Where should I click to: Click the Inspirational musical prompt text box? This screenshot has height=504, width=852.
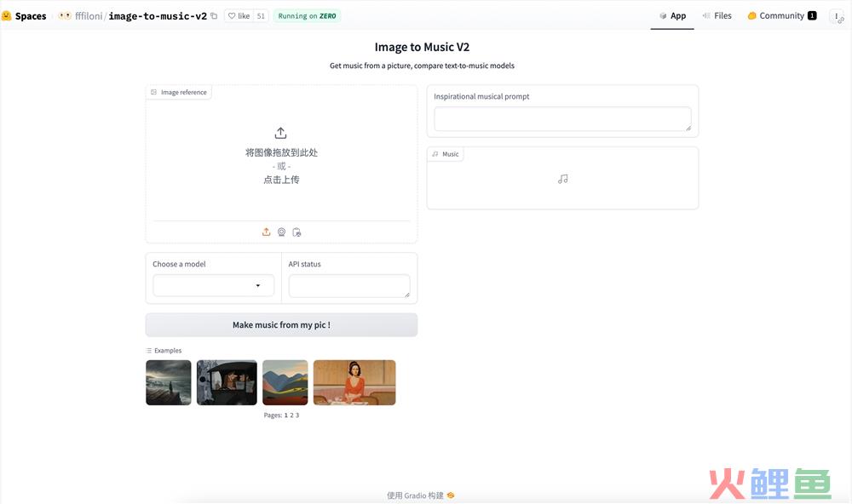click(x=562, y=119)
